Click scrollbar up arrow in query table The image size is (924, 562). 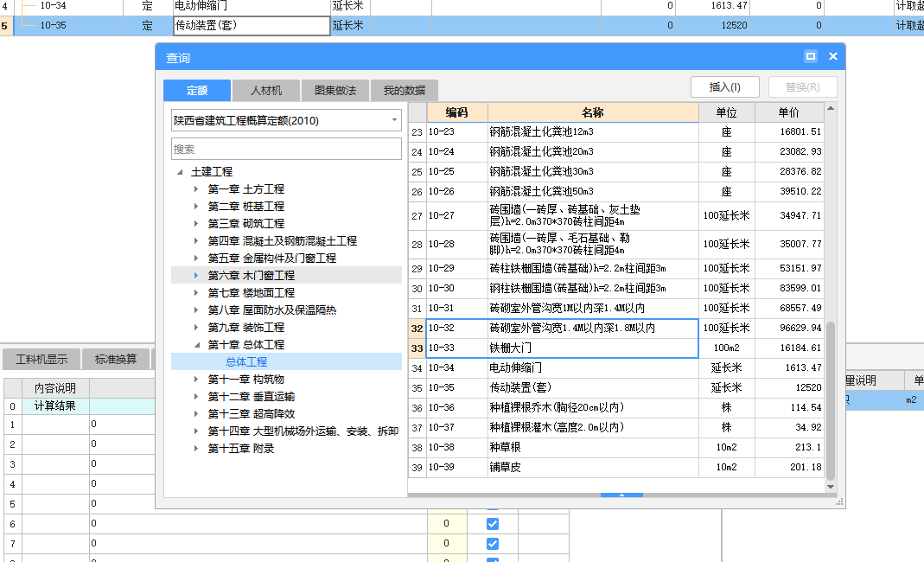[831, 108]
